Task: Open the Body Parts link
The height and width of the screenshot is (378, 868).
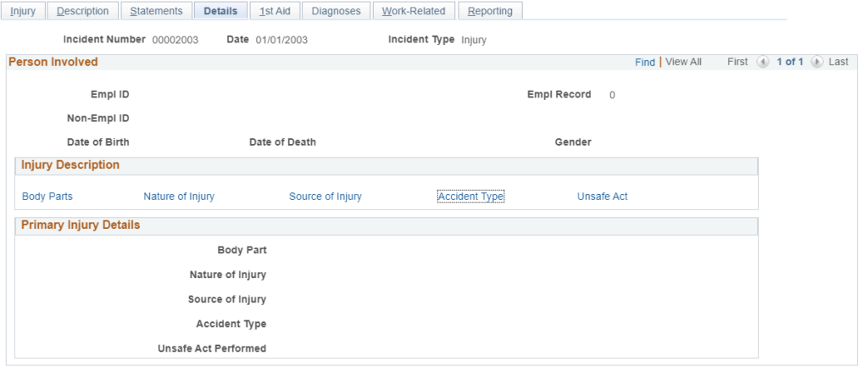Action: pyautogui.click(x=47, y=197)
